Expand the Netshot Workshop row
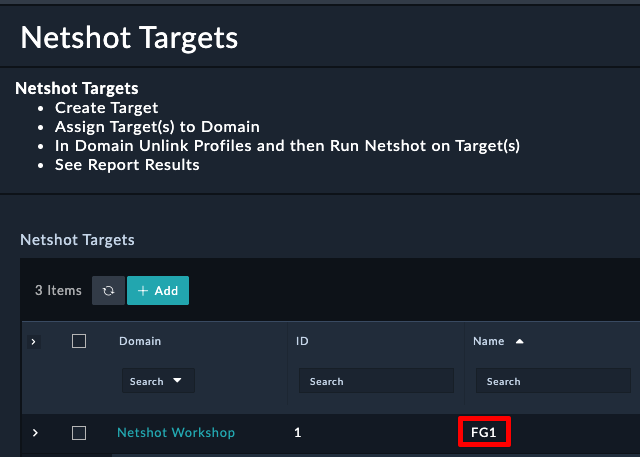Screen dimensions: 640x457 click(35, 433)
